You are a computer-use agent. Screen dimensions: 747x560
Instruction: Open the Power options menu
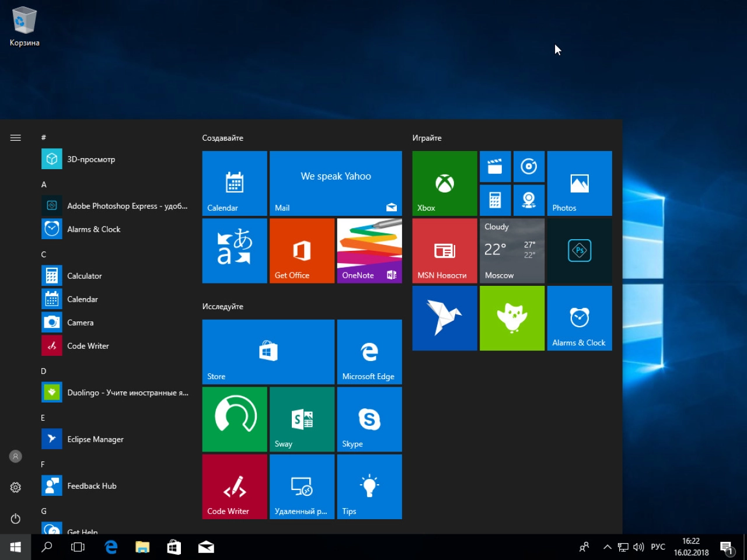tap(16, 519)
